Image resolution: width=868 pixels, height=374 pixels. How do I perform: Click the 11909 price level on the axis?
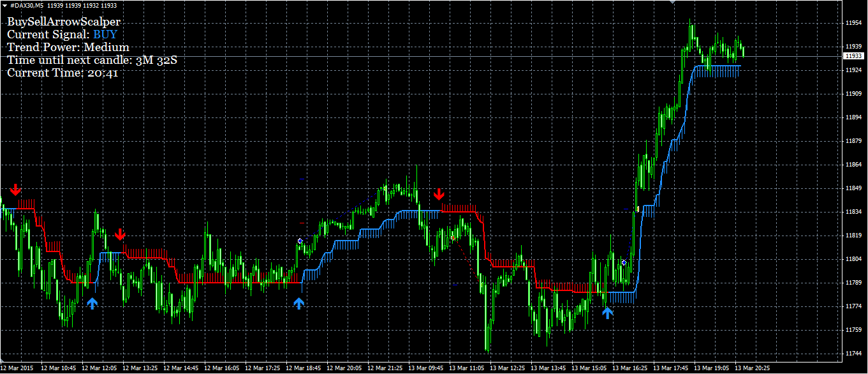[854, 94]
